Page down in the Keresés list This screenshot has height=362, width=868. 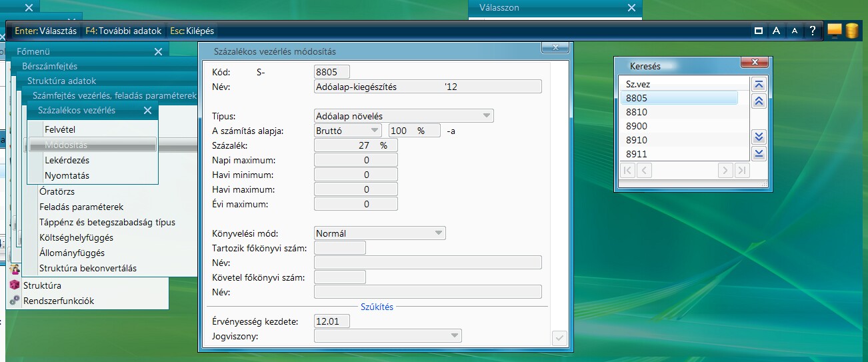[x=758, y=137]
